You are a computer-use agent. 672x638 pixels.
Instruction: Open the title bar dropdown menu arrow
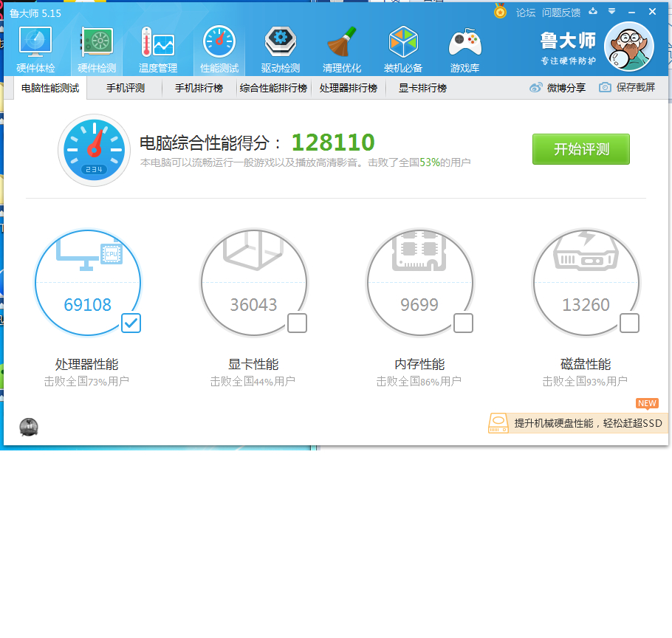tap(612, 12)
